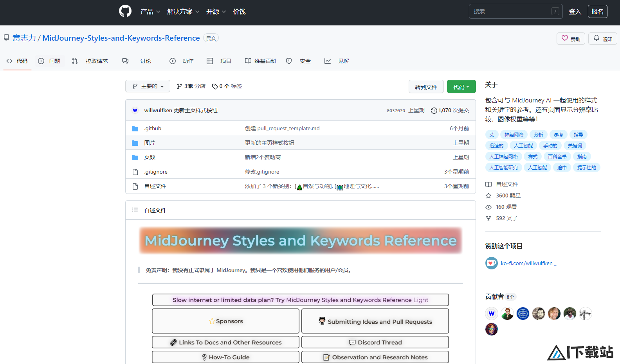Click the last contributor avatar in second row
The height and width of the screenshot is (364, 620).
coord(492,329)
